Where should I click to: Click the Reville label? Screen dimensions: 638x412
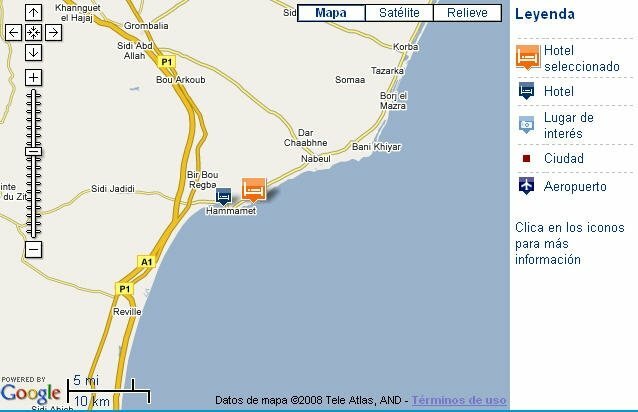[127, 312]
